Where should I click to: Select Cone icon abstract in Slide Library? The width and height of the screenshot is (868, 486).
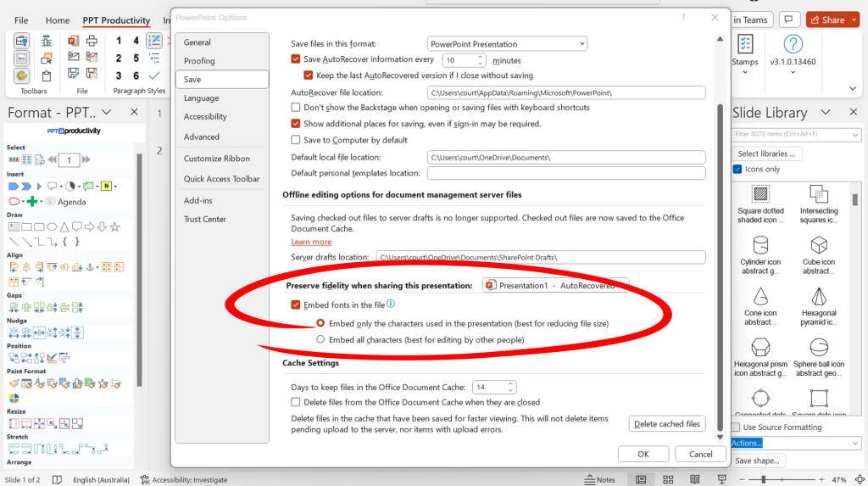click(760, 306)
